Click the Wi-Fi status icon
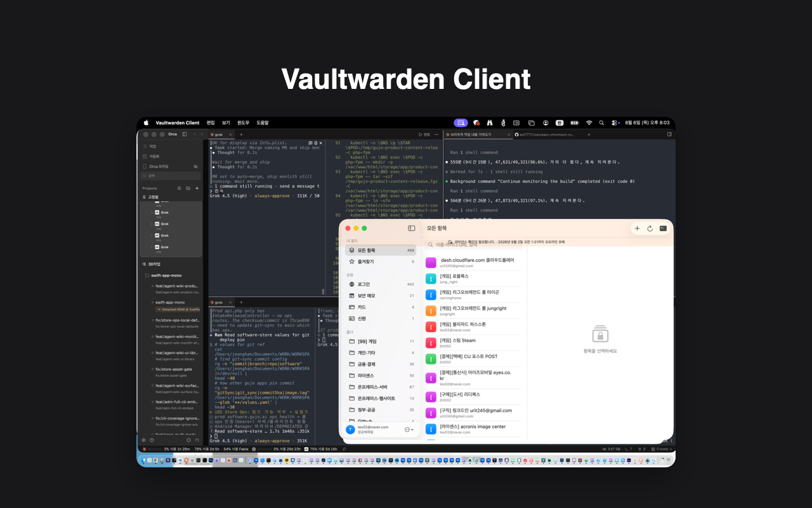812x508 pixels. (589, 123)
